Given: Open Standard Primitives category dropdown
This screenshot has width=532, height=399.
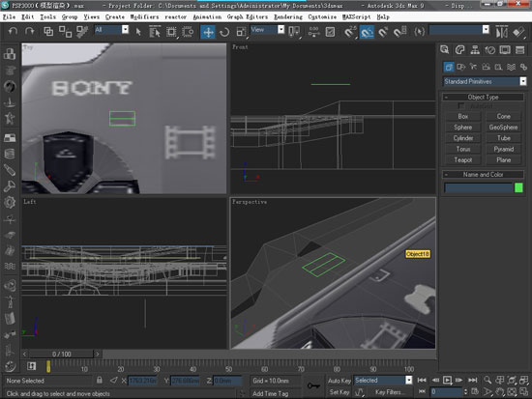Looking at the screenshot, I should [486, 81].
